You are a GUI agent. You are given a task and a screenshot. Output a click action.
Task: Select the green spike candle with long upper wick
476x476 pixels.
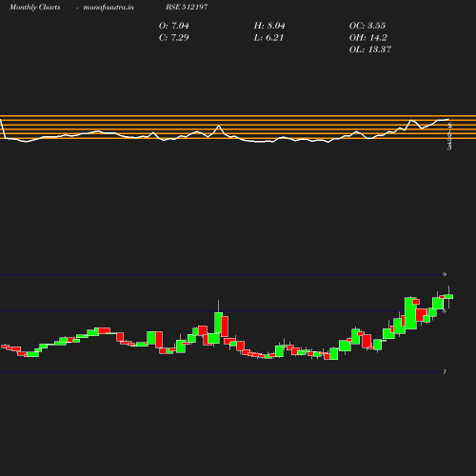218,323
